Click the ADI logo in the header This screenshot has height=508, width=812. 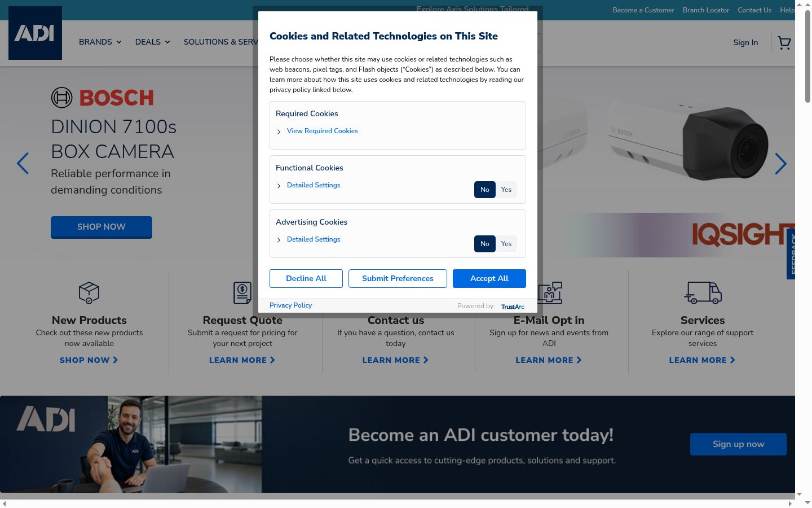click(x=35, y=33)
